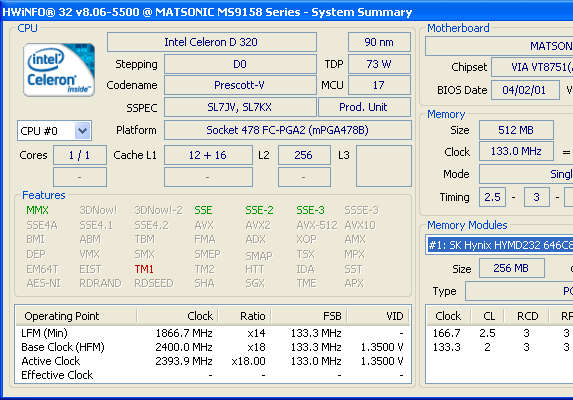Click the BIOS Date 04/02/01 field
This screenshot has width=573, height=400.
525,90
